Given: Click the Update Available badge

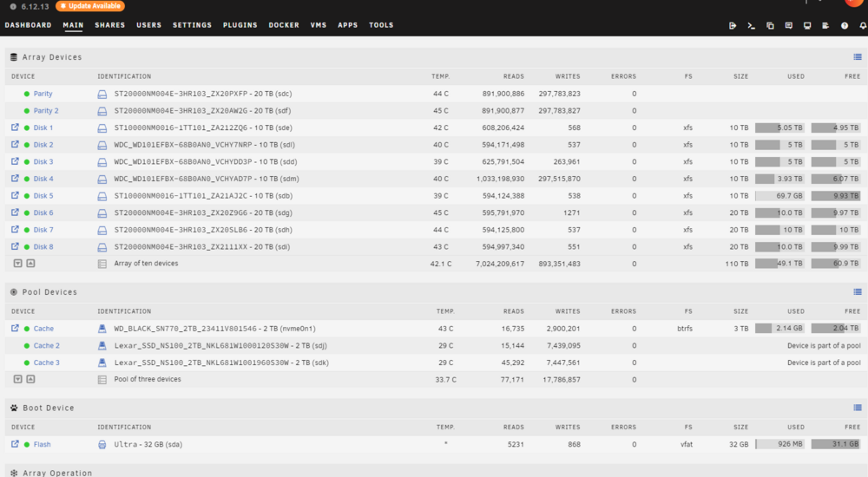Looking at the screenshot, I should click(x=89, y=6).
